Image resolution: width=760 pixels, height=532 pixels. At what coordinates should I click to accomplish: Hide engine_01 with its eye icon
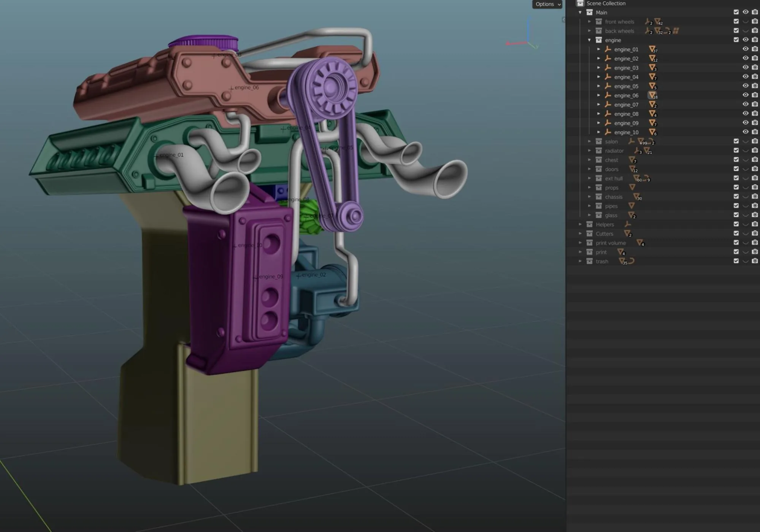tap(746, 49)
